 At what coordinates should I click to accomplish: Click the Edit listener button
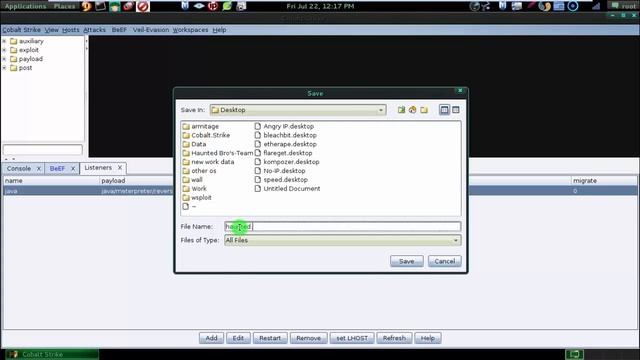238,338
